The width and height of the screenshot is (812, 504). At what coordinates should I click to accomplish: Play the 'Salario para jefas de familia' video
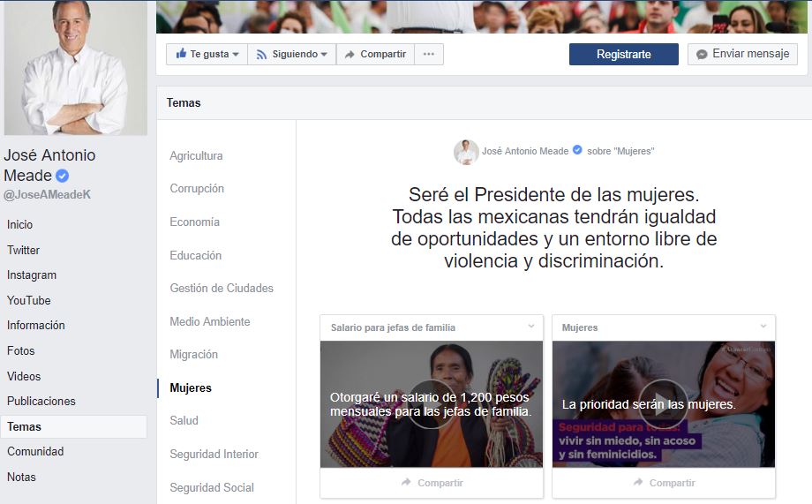click(431, 404)
